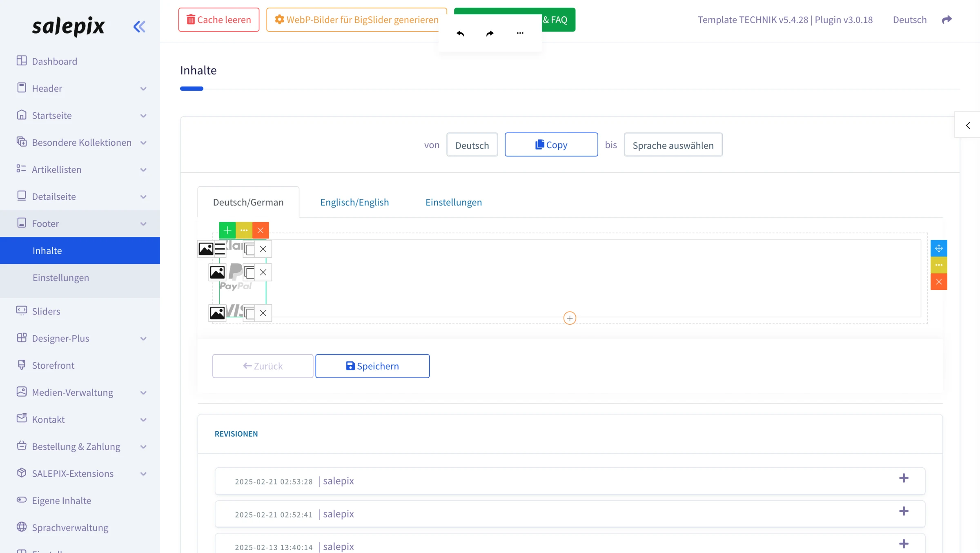The width and height of the screenshot is (980, 553).
Task: Click the Cache leeren button
Action: click(219, 20)
